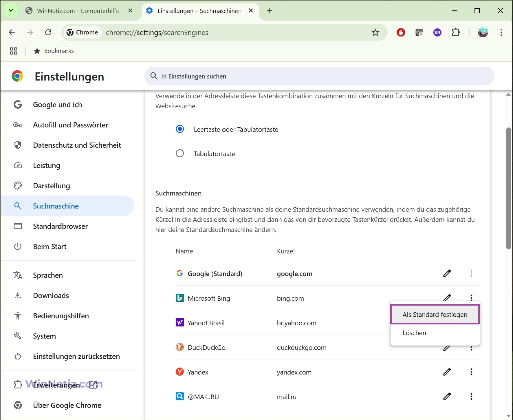513x420 pixels.
Task: Open the Extensions puzzle piece menu
Action: [456, 32]
